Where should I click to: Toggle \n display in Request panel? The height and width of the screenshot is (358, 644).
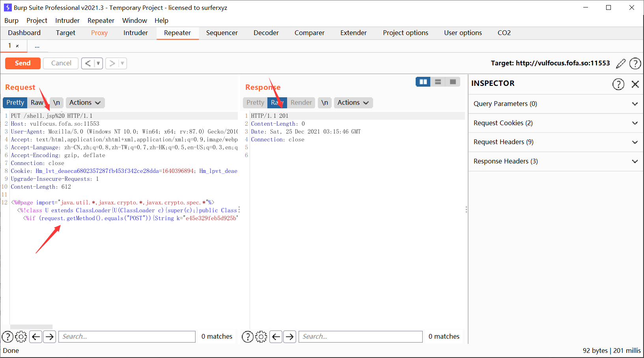click(56, 102)
